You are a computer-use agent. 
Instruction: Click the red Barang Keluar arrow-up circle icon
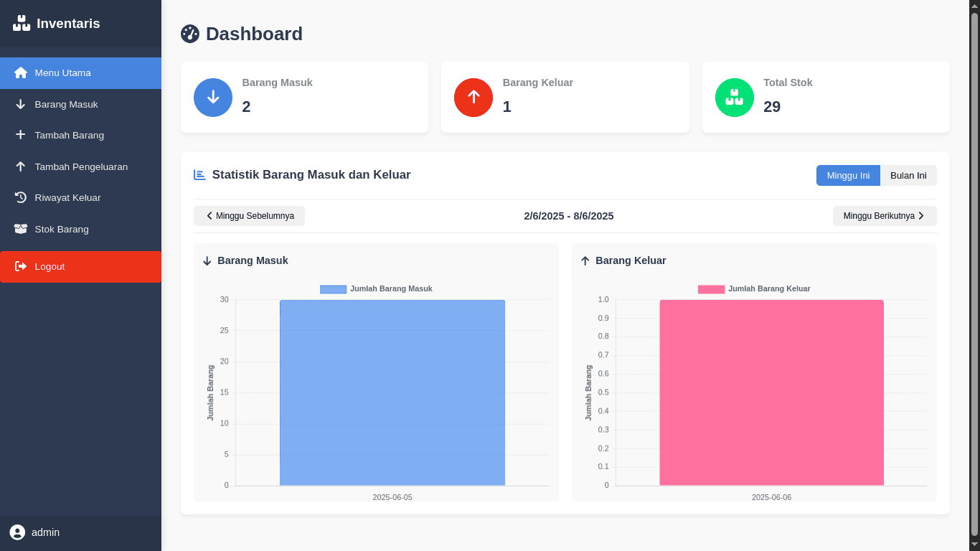click(473, 98)
